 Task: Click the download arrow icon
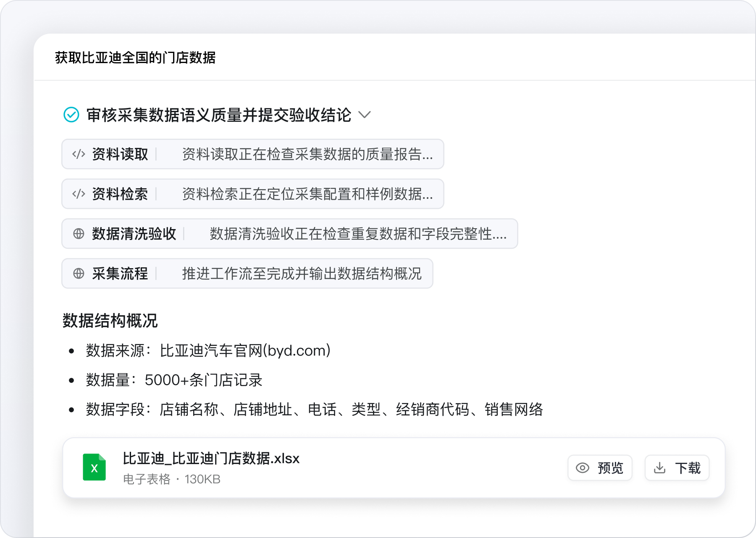(660, 468)
